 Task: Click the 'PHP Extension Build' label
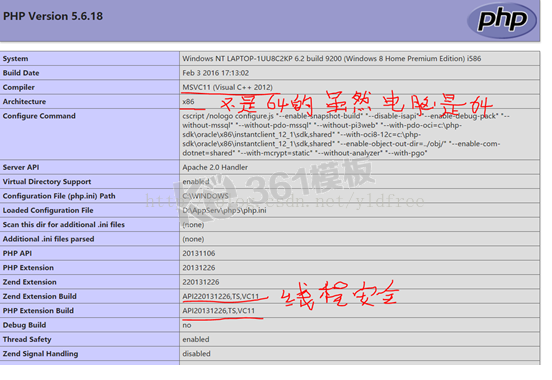coord(38,311)
